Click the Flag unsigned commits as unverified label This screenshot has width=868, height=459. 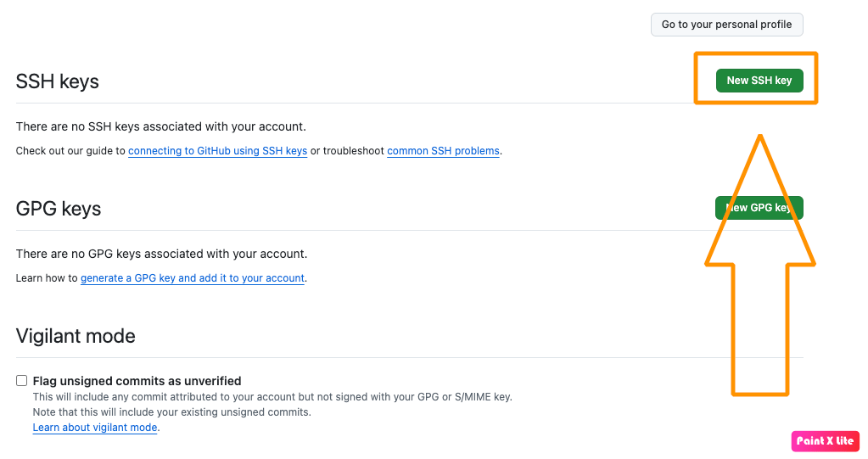click(x=137, y=381)
